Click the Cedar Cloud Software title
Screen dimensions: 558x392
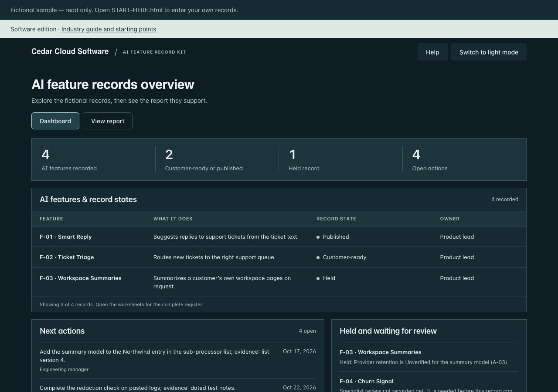70,51
